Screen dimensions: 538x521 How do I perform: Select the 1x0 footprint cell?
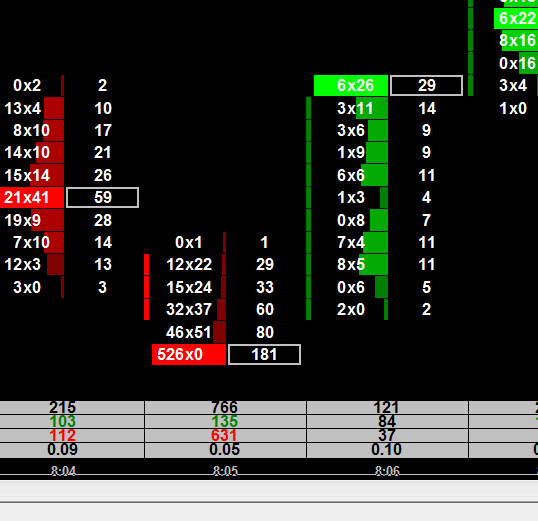513,108
